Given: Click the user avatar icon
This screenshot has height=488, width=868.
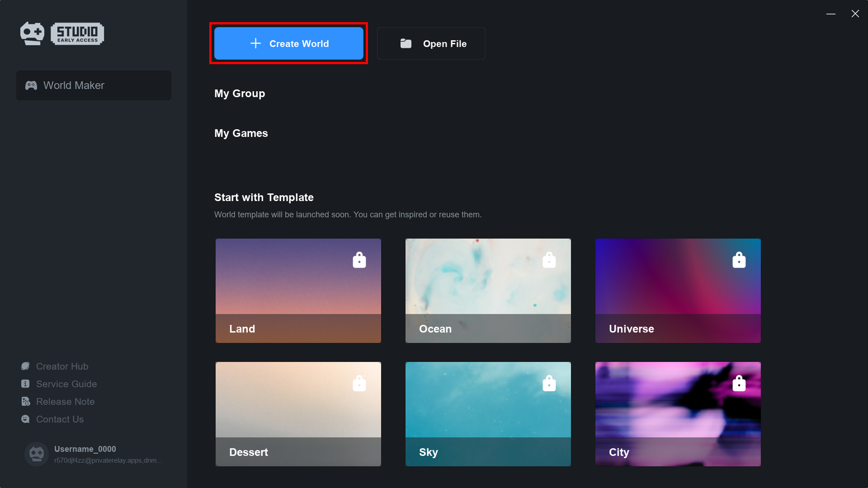Looking at the screenshot, I should tap(37, 454).
